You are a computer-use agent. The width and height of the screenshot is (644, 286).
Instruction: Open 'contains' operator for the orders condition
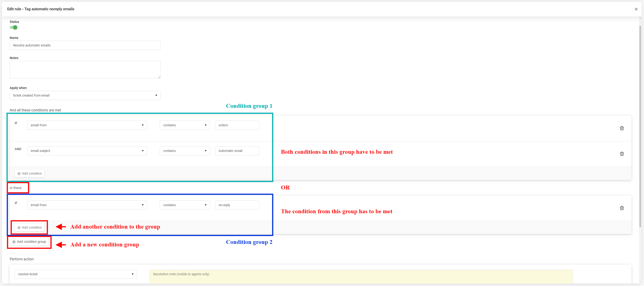pyautogui.click(x=184, y=125)
